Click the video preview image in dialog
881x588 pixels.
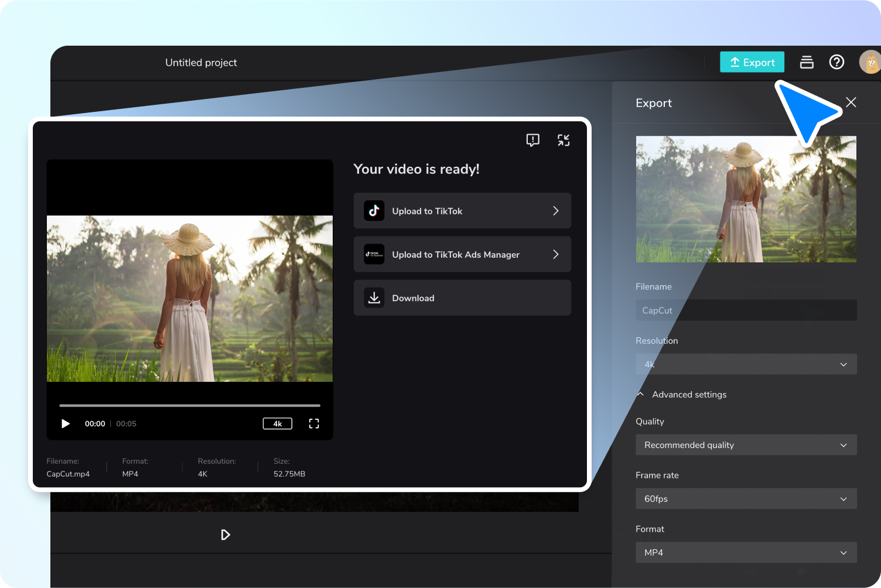click(x=190, y=299)
